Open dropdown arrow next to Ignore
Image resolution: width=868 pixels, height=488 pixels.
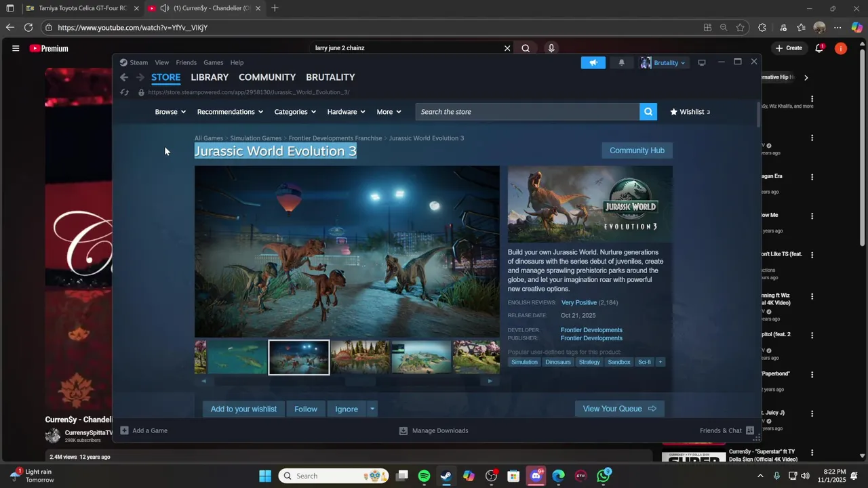click(372, 409)
